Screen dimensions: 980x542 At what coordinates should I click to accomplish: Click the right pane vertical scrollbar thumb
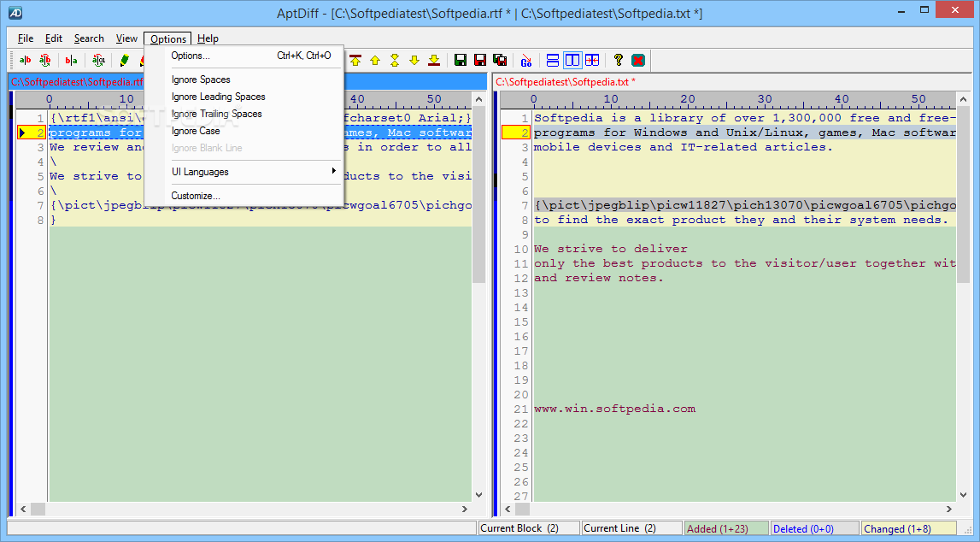[963, 195]
